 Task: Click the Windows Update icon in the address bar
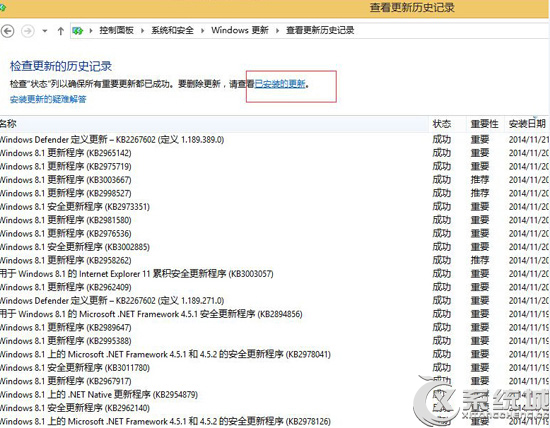78,31
